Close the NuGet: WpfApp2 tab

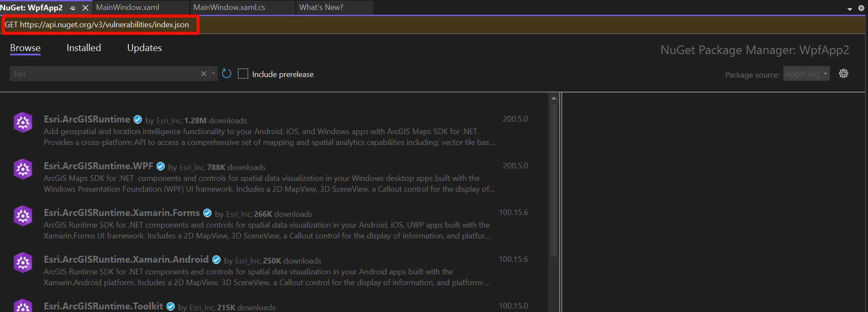[x=85, y=8]
